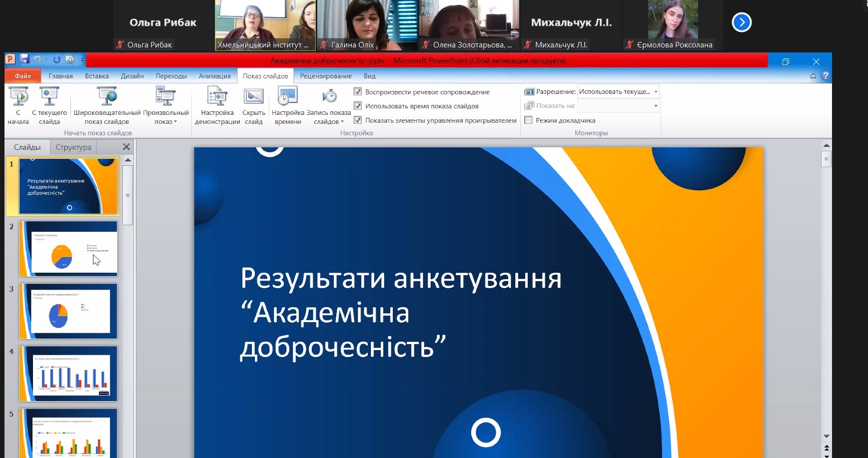This screenshot has width=868, height=458.
Task: Select slide 4 bar chart thumbnail
Action: (68, 374)
